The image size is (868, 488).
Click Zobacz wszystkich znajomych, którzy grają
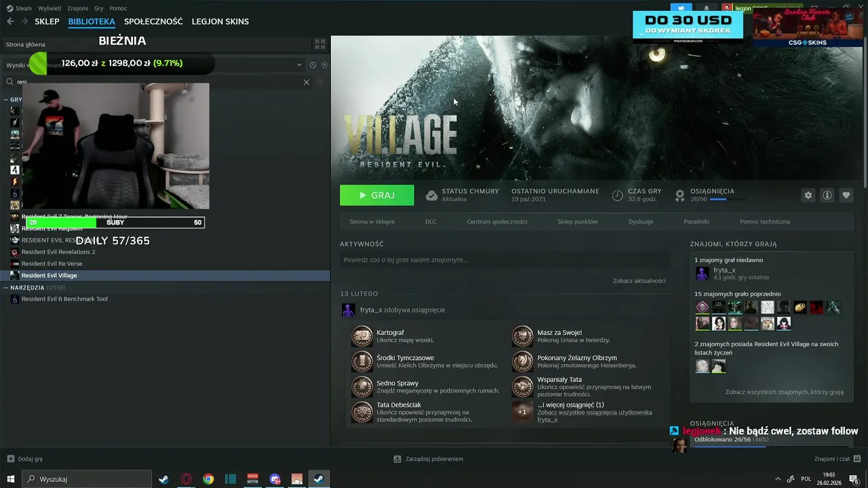(785, 392)
